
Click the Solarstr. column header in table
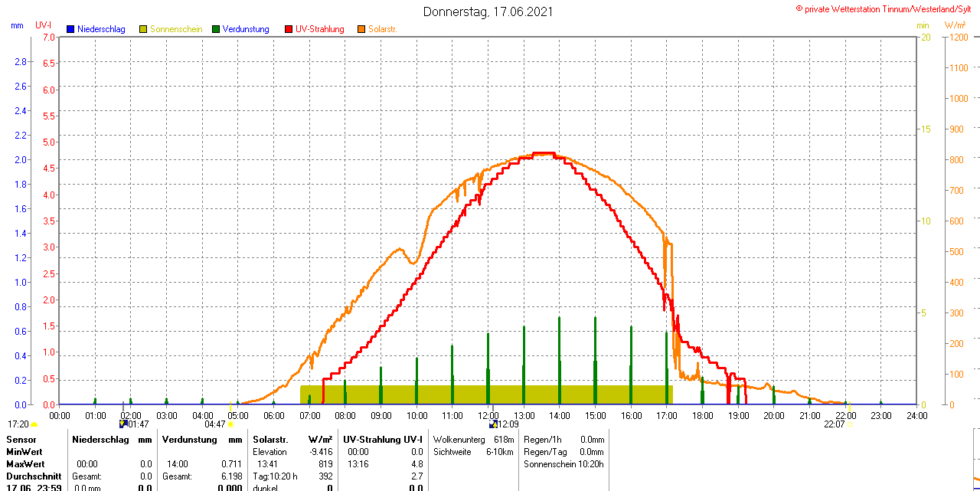pos(269,440)
